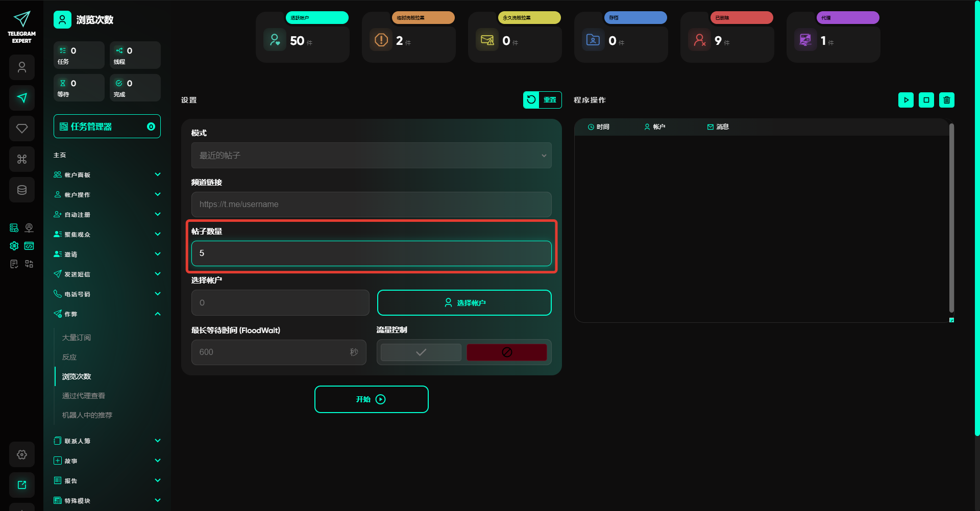Open the paper plane sidebar icon
The width and height of the screenshot is (980, 511).
pyautogui.click(x=22, y=98)
